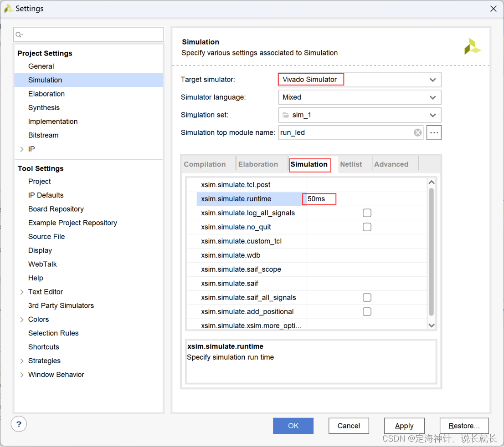Switch to the Compilation tab
The height and width of the screenshot is (447, 504).
[205, 164]
